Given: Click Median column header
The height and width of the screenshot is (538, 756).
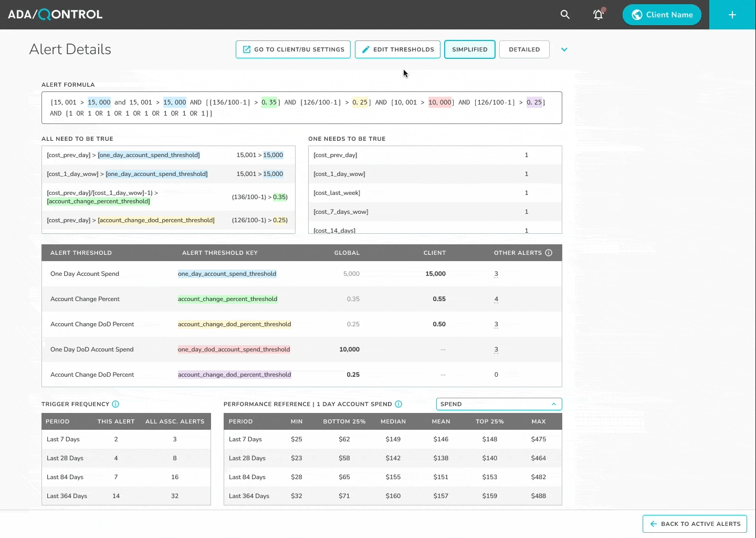Looking at the screenshot, I should 393,421.
